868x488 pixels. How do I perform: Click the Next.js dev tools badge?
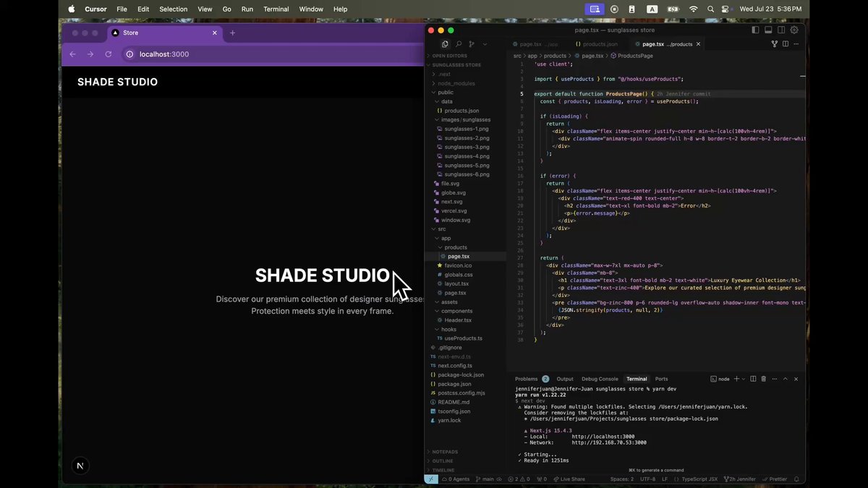pos(80,466)
